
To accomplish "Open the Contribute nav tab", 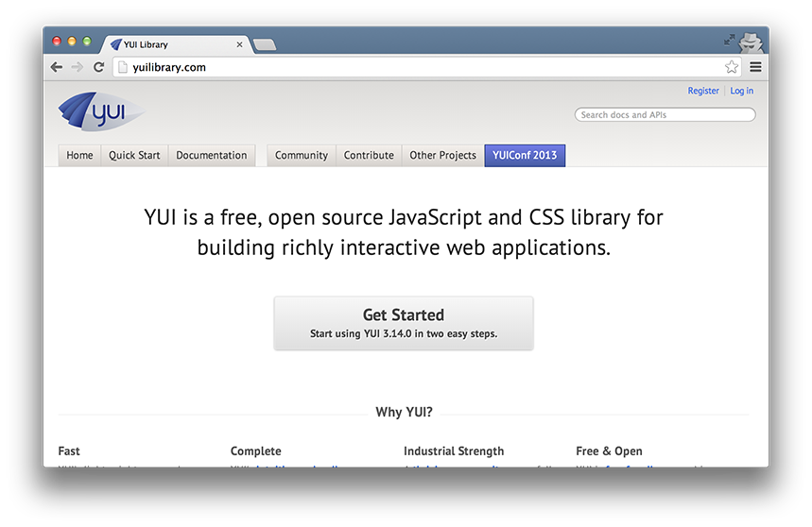I will pos(369,155).
